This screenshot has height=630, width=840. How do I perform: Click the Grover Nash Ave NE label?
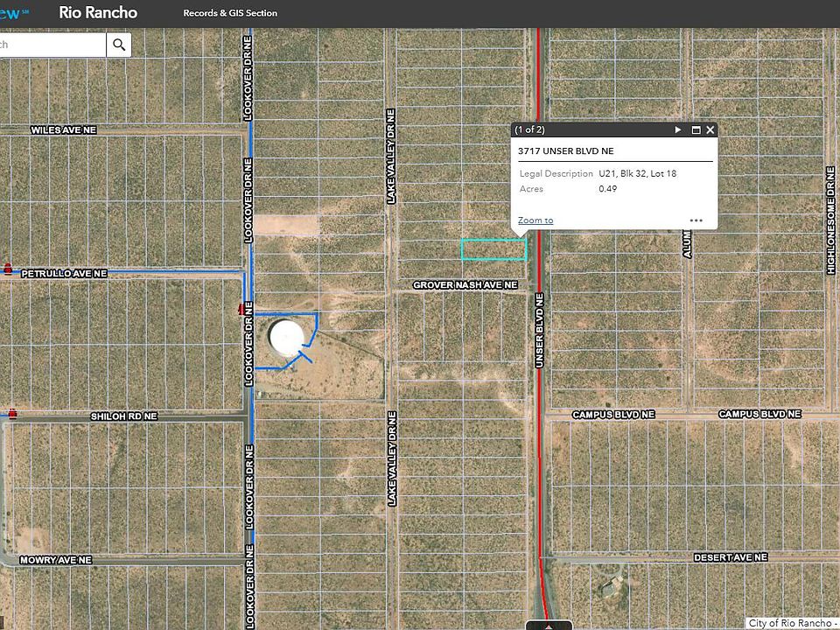[x=465, y=285]
